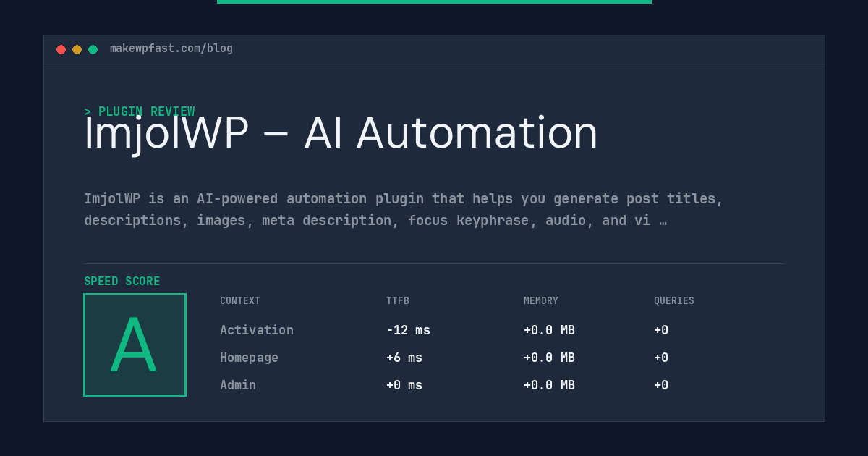The height and width of the screenshot is (456, 868).
Task: Click Activation queries value +0
Action: click(x=661, y=330)
